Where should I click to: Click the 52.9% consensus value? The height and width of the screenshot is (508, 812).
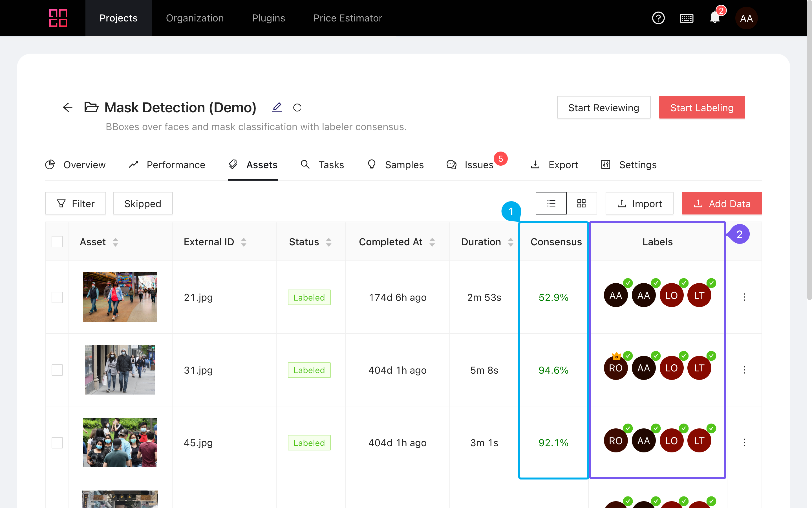pyautogui.click(x=553, y=297)
